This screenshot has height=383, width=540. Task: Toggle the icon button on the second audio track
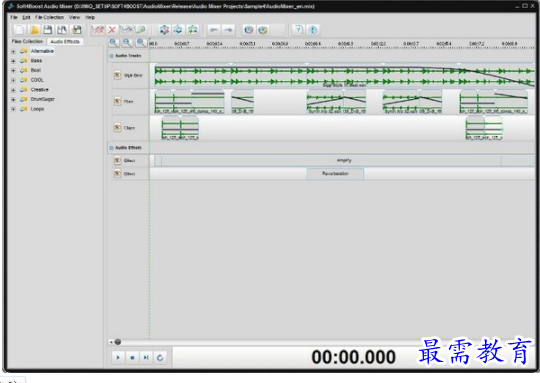point(117,101)
